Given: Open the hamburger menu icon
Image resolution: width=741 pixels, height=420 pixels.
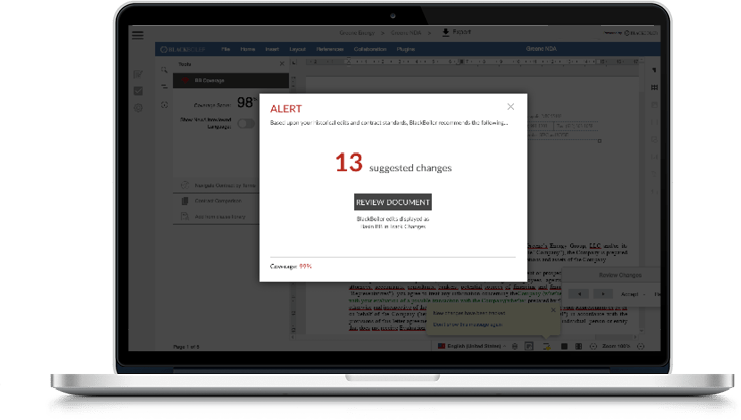Looking at the screenshot, I should 138,35.
